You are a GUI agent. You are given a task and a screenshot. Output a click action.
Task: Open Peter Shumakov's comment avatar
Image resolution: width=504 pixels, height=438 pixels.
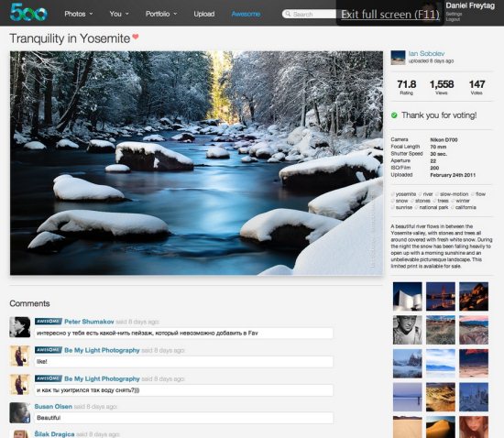coord(19,327)
